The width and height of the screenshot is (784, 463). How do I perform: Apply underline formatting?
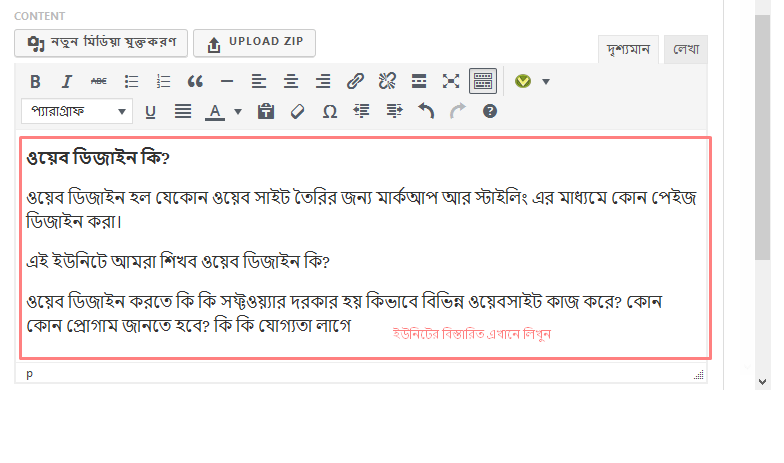pyautogui.click(x=150, y=111)
